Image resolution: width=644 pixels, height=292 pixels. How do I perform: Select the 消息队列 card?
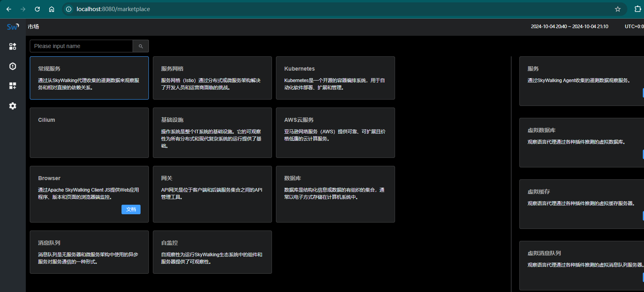coord(89,252)
